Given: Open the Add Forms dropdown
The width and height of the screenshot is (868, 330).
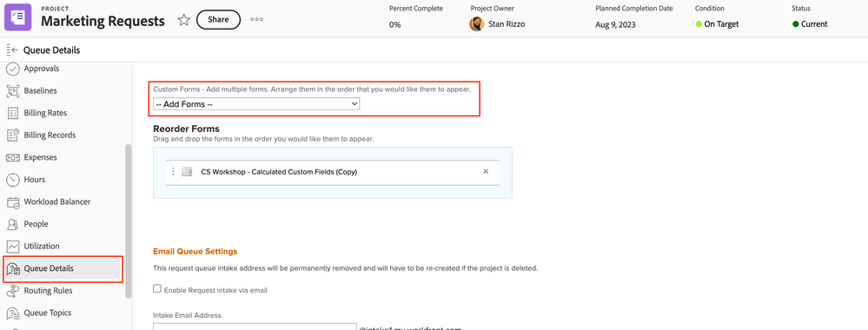Looking at the screenshot, I should point(256,104).
